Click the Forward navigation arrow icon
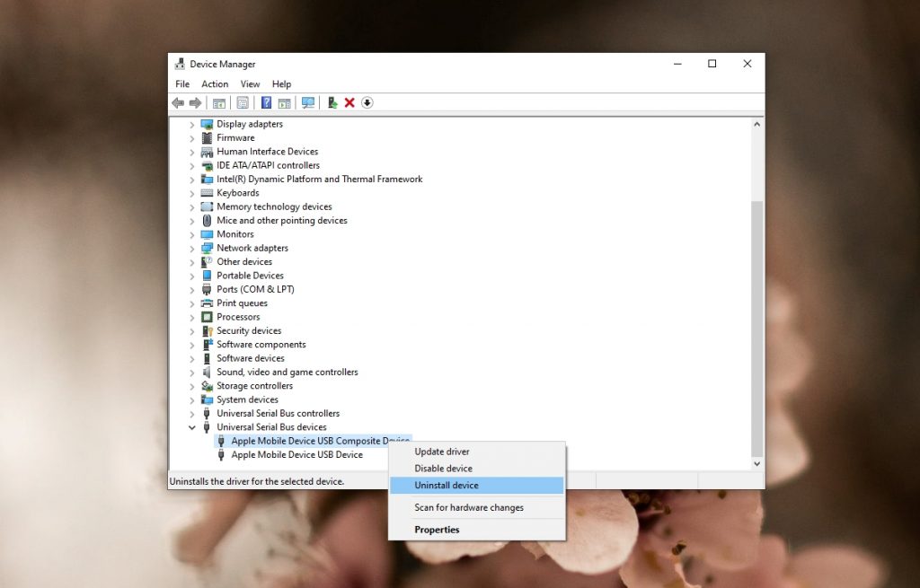The image size is (920, 588). coord(195,102)
